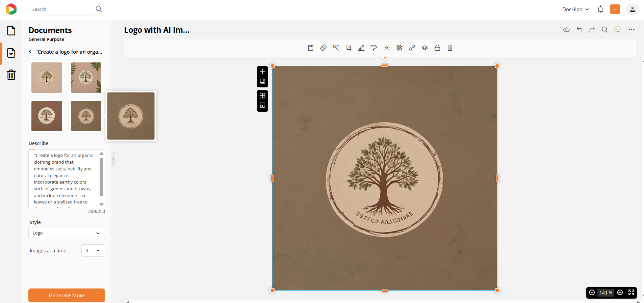Open the three-dots more options menu
This screenshot has width=644, height=303.
point(632,30)
